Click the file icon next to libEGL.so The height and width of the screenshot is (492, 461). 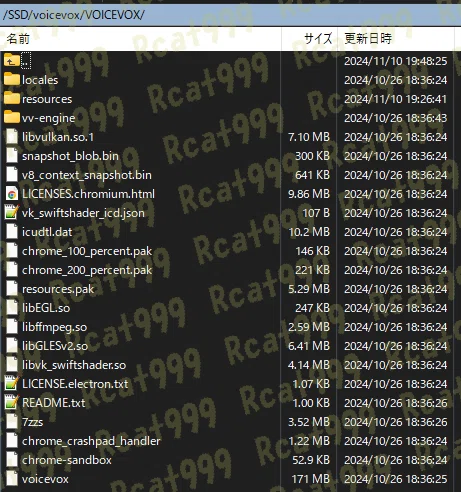(x=12, y=308)
